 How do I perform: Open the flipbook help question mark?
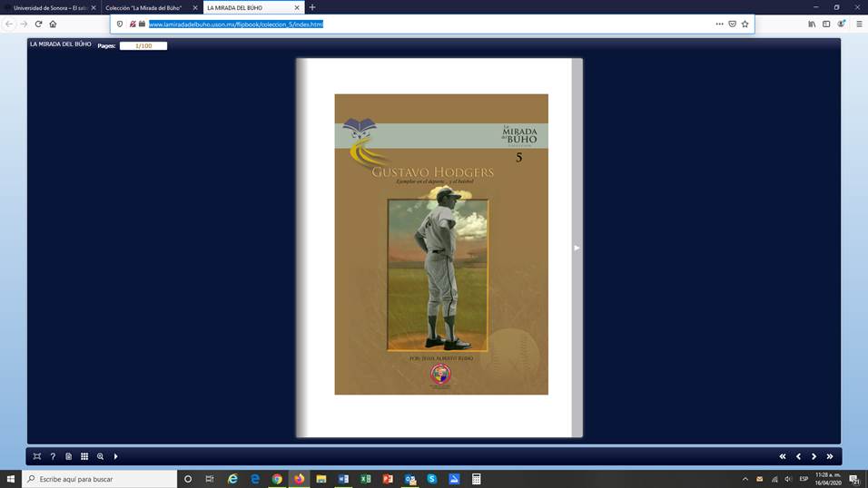tap(53, 456)
